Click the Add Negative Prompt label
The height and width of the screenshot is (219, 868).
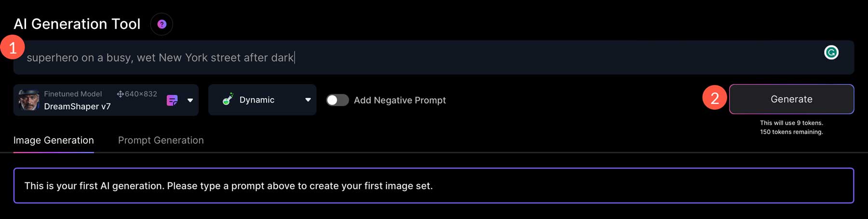click(400, 100)
